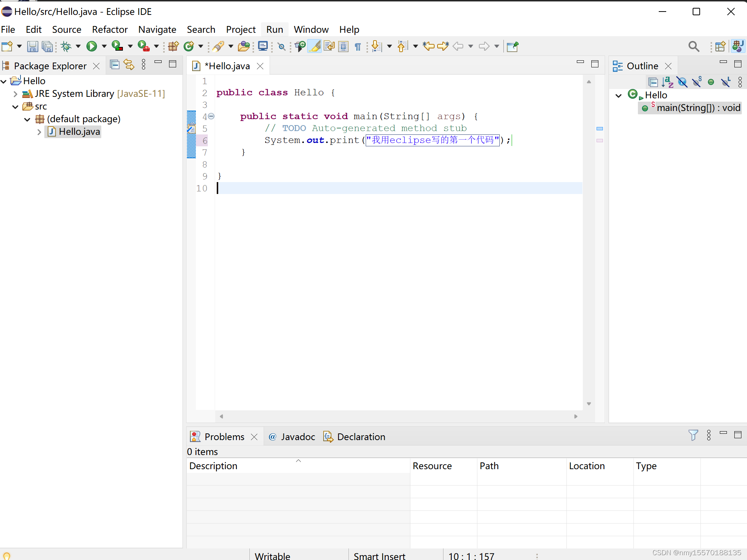Expand the JRE System Library node

15,94
